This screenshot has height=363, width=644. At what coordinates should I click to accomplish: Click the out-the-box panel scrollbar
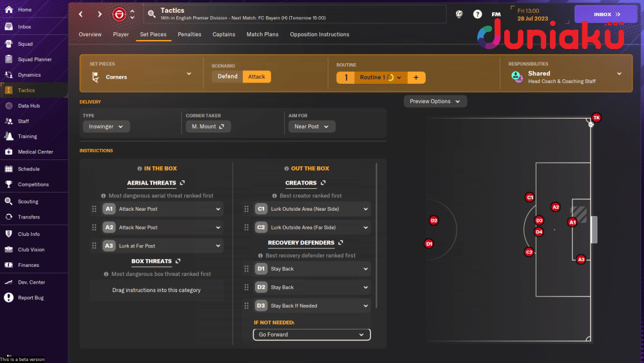[x=376, y=235]
